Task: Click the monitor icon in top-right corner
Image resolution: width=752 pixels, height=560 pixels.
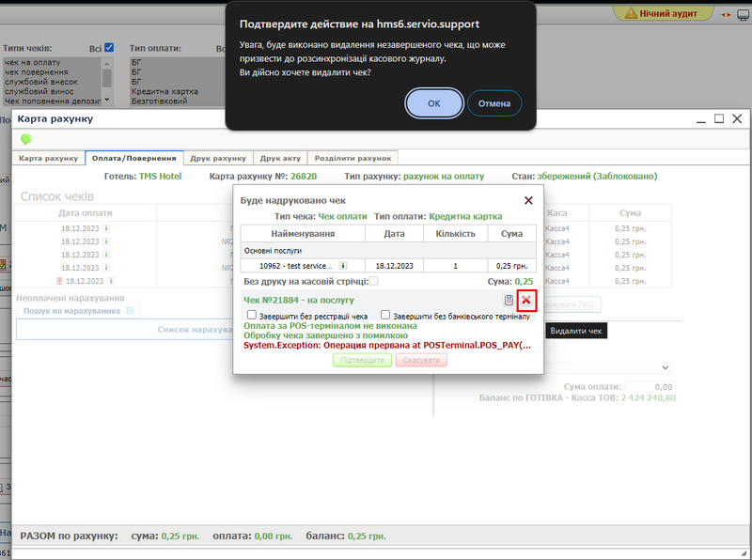Action: point(729,14)
